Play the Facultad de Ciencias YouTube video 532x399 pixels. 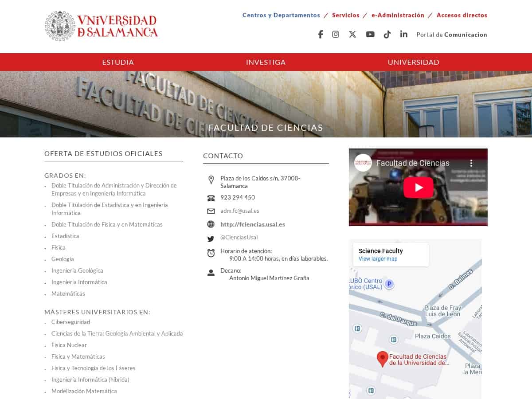click(x=418, y=188)
